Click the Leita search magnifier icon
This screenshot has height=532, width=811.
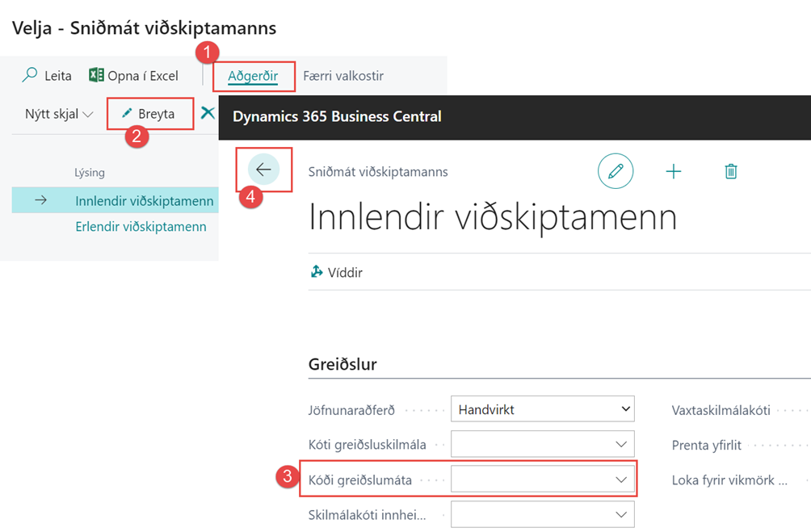click(x=30, y=76)
